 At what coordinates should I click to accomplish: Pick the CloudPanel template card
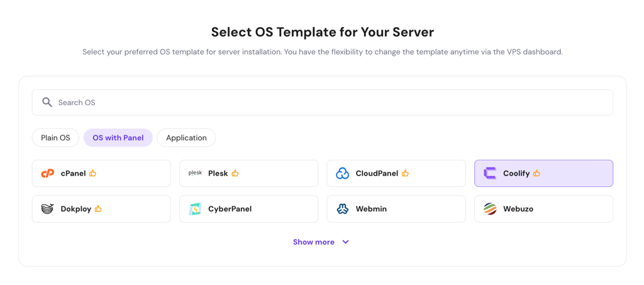(396, 173)
